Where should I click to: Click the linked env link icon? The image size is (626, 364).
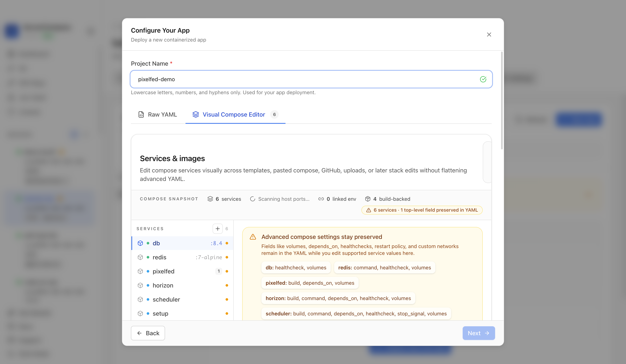[x=321, y=199]
